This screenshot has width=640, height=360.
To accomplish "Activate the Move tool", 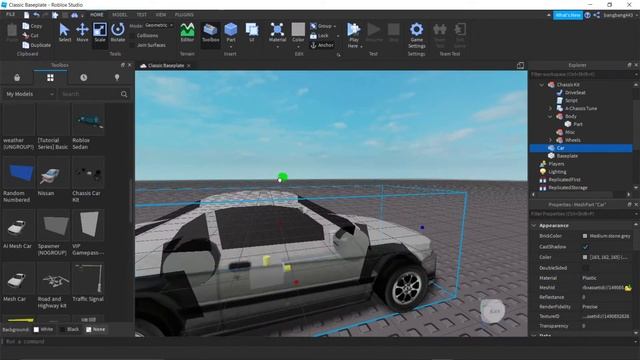I will click(82, 32).
